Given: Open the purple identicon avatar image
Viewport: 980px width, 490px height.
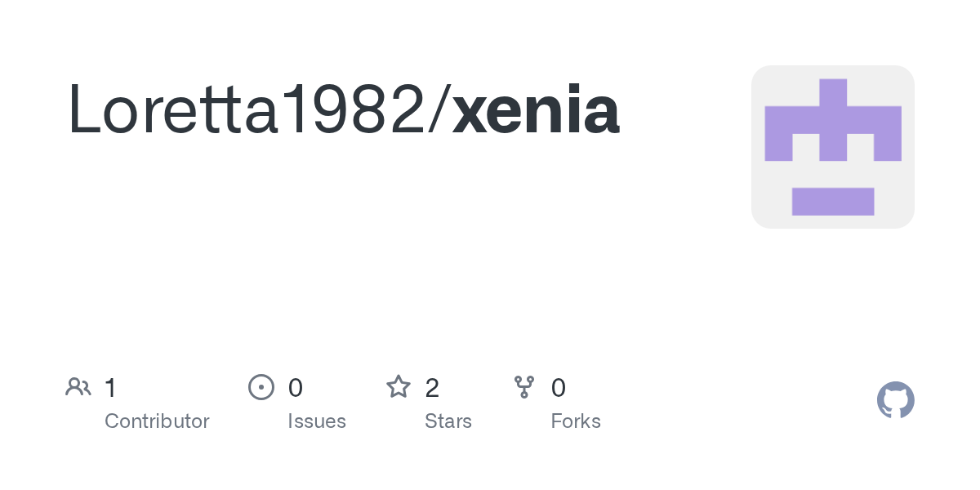Looking at the screenshot, I should pyautogui.click(x=832, y=147).
